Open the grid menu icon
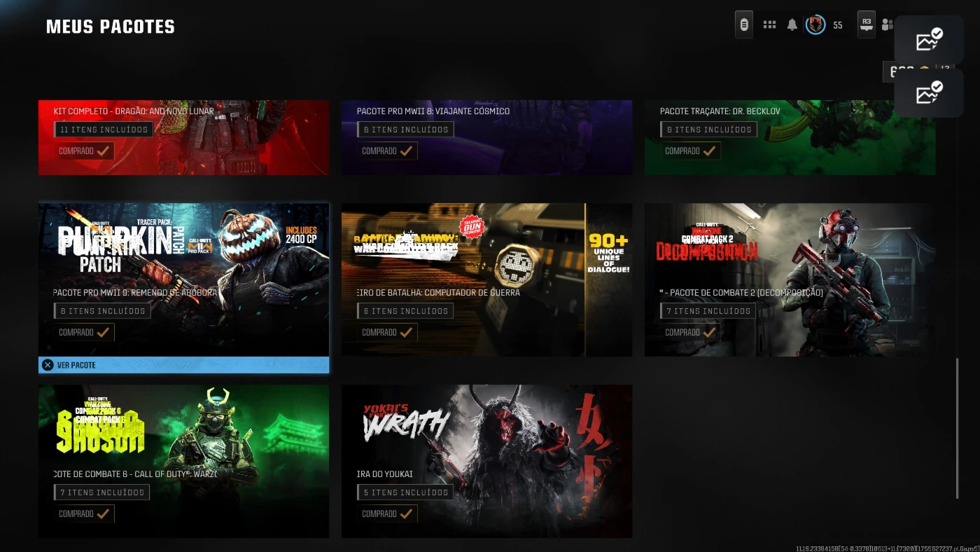This screenshot has height=552, width=980. click(x=769, y=25)
